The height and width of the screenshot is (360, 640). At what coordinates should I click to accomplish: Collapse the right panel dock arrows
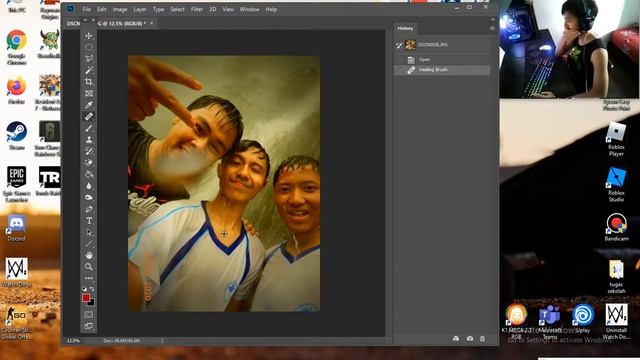[x=493, y=19]
